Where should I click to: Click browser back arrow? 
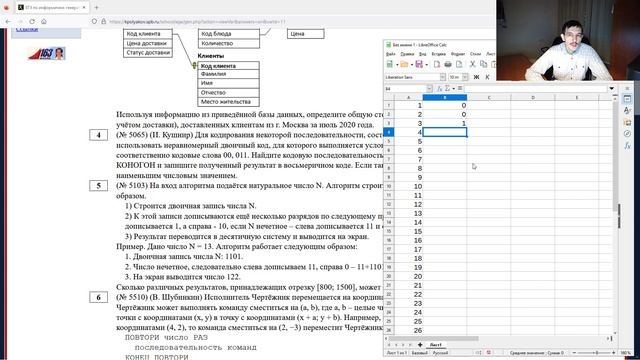(8, 21)
